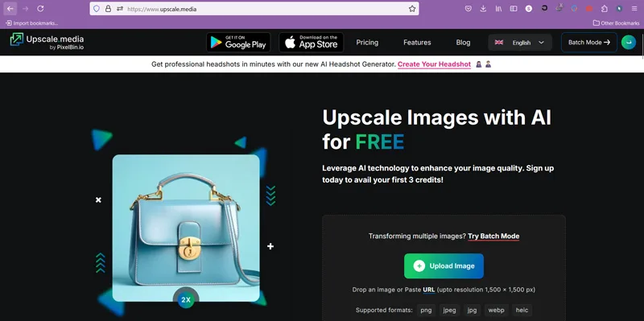Click the blue headphones extension icon

pos(574,9)
